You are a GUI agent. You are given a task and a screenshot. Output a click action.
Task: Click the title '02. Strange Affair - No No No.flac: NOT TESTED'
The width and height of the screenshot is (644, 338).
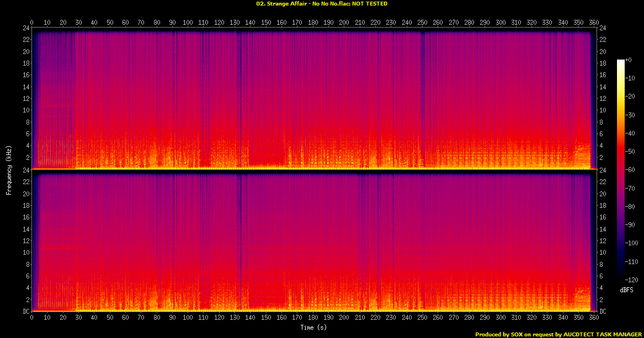tap(322, 4)
